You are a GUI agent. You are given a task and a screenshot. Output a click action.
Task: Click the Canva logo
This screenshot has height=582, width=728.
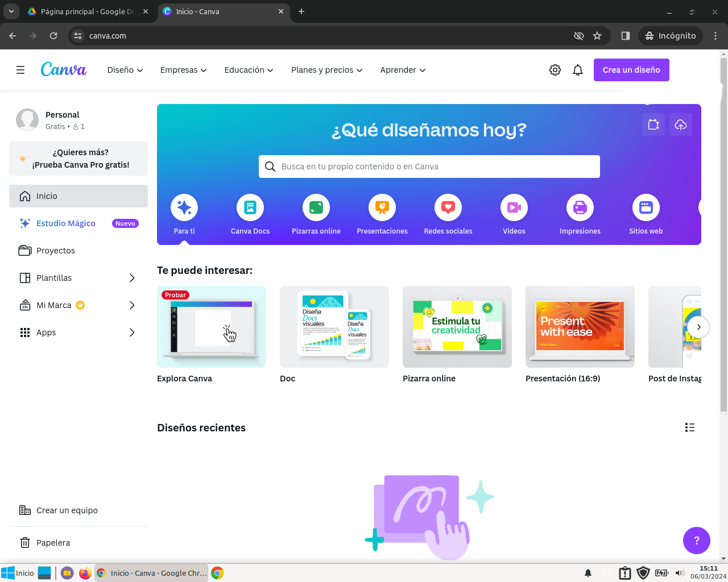[x=64, y=69]
